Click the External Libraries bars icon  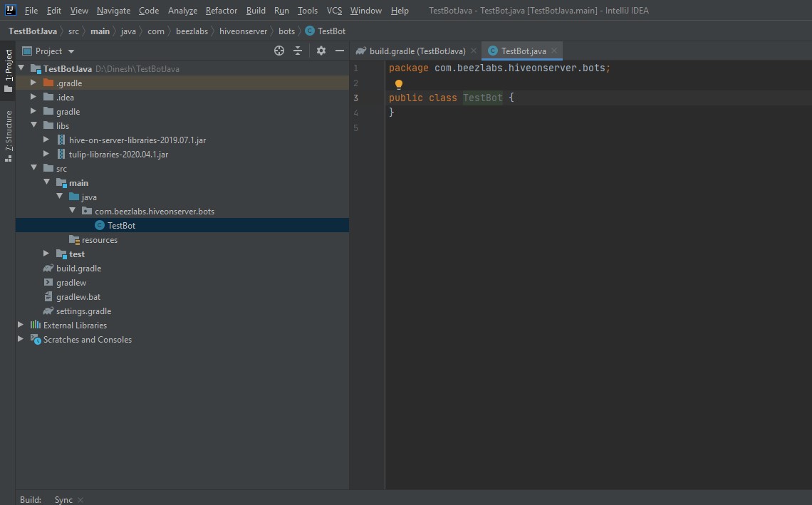pyautogui.click(x=35, y=325)
